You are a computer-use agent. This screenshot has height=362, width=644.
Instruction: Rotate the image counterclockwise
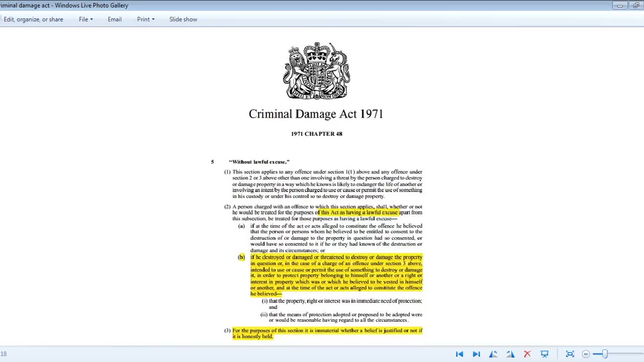(493, 354)
